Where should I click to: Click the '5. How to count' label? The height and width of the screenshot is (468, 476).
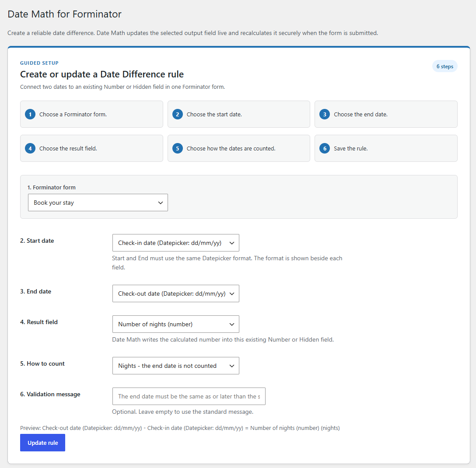click(42, 363)
